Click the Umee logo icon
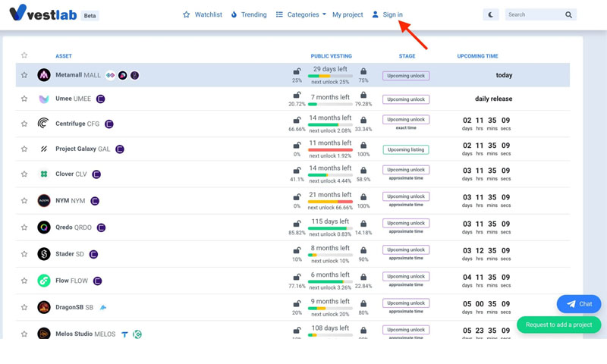The width and height of the screenshot is (607, 364). point(44,99)
